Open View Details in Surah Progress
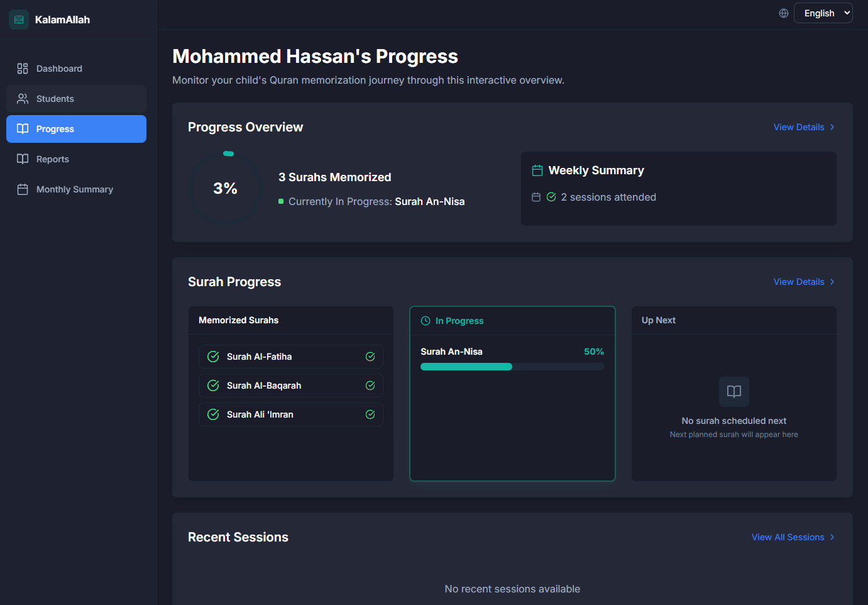The height and width of the screenshot is (605, 868). tap(798, 282)
